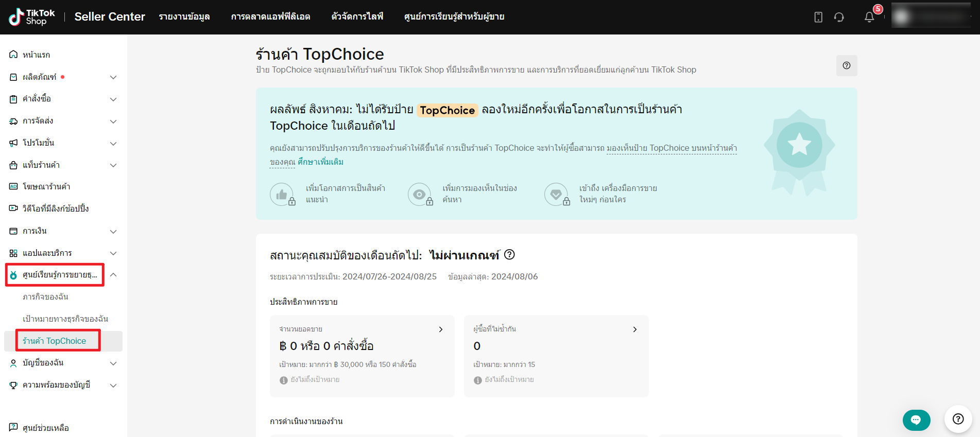
Task: Open the green chat bubble button
Action: [916, 420]
